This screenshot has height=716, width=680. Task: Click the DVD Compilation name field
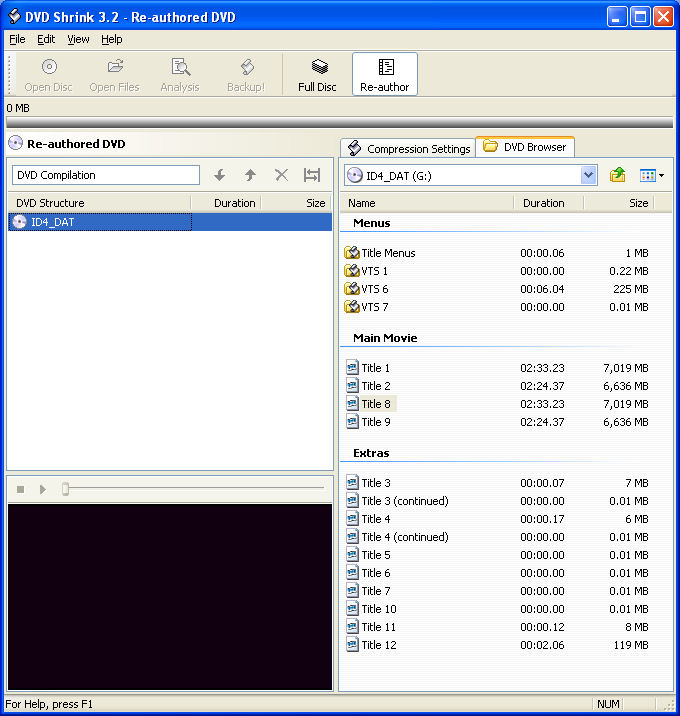click(106, 175)
